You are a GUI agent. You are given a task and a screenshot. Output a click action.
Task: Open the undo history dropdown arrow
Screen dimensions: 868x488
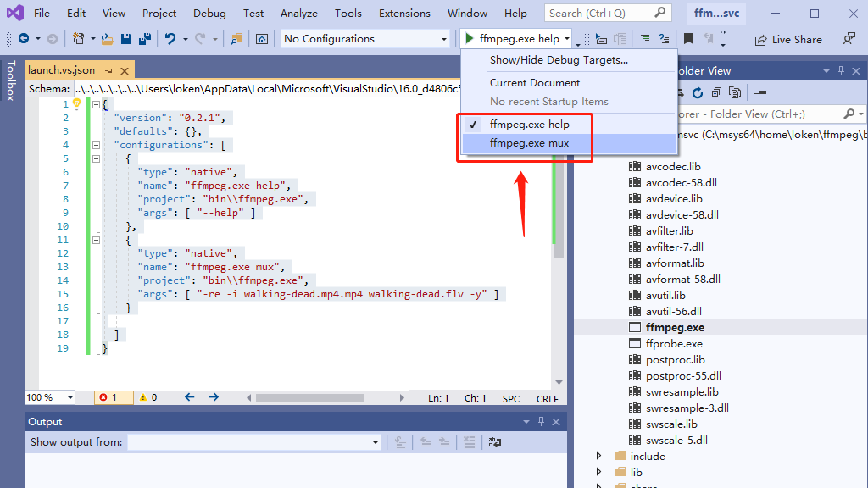coord(185,39)
